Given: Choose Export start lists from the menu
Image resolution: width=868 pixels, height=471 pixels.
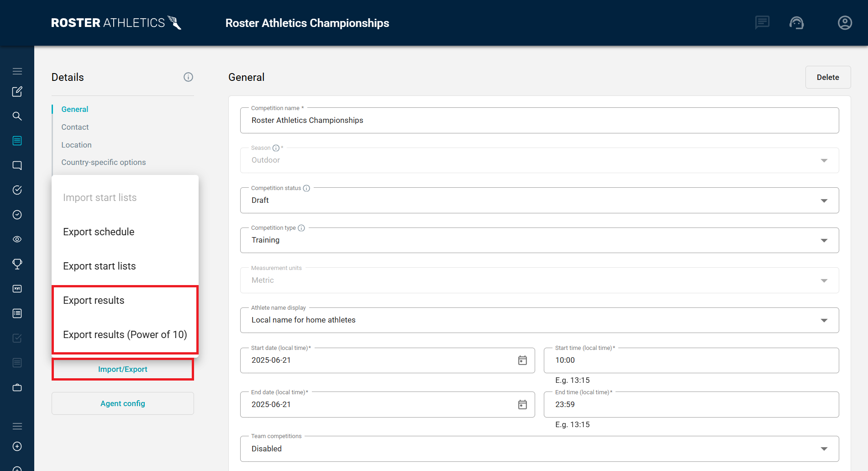Looking at the screenshot, I should [x=125, y=266].
